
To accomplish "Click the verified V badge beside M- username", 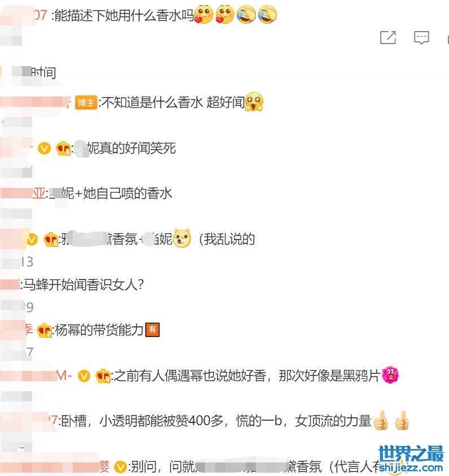I will click(x=84, y=376).
